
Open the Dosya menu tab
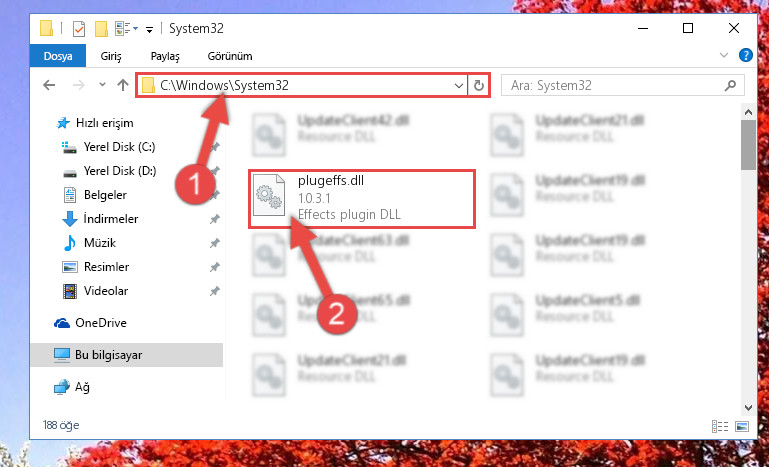click(58, 56)
